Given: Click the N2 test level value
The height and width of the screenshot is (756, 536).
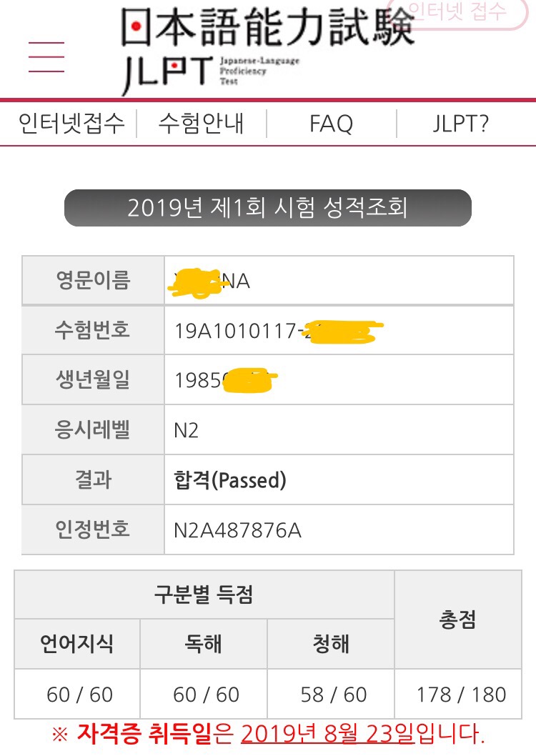Looking at the screenshot, I should pyautogui.click(x=187, y=430).
